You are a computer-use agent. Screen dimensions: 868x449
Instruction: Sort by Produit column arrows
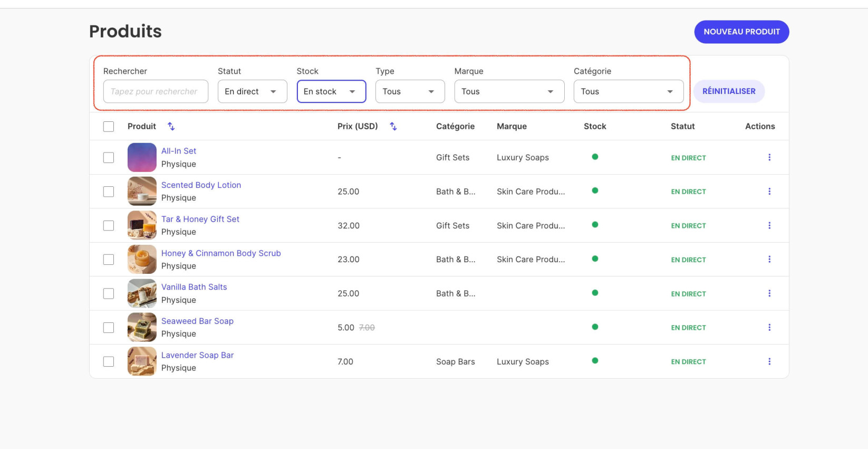click(x=171, y=126)
